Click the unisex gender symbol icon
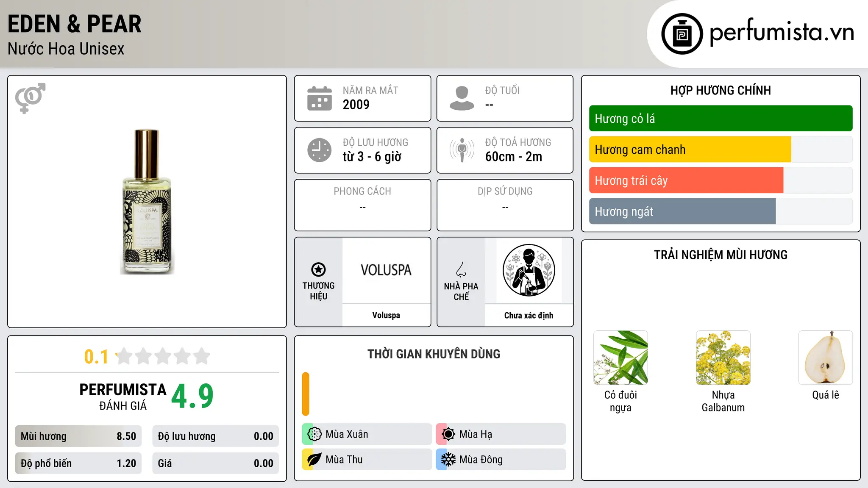Image resolution: width=868 pixels, height=488 pixels. [x=30, y=98]
